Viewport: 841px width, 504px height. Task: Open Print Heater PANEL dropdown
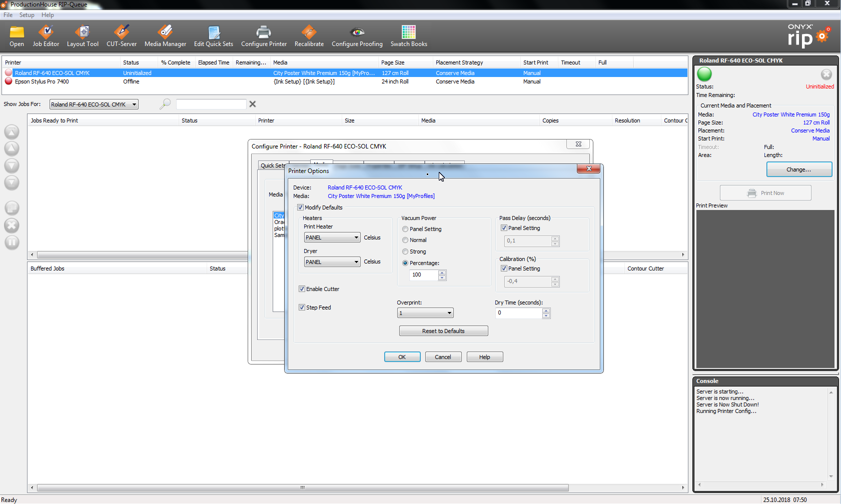332,237
